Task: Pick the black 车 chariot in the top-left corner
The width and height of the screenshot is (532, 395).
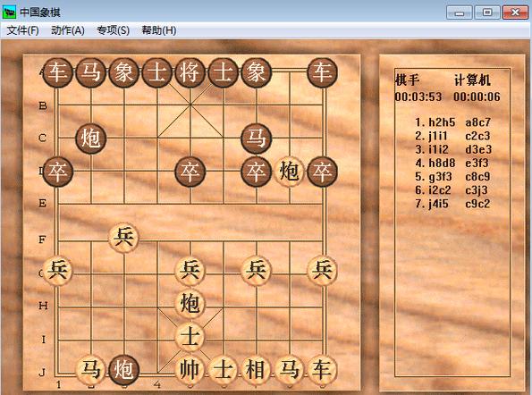Action: (58, 72)
